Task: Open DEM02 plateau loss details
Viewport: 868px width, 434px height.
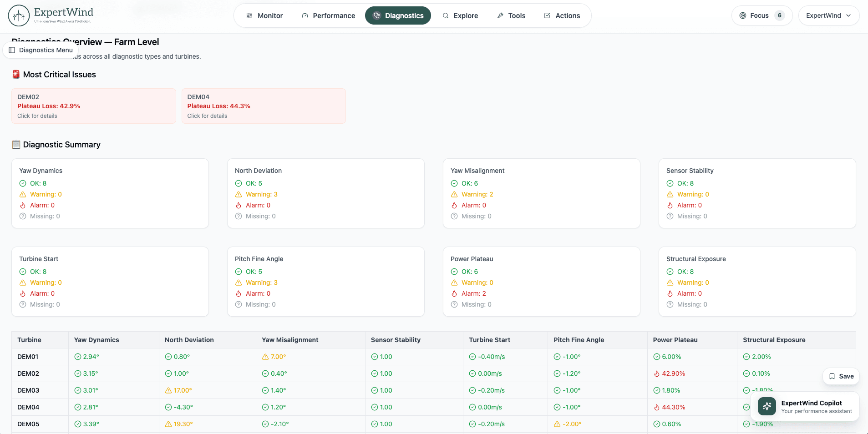Action: click(x=93, y=106)
